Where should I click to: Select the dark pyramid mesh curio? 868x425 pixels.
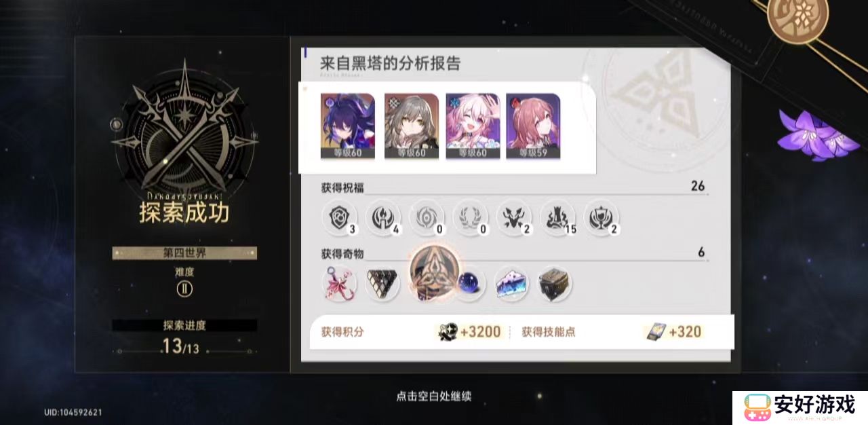click(382, 284)
